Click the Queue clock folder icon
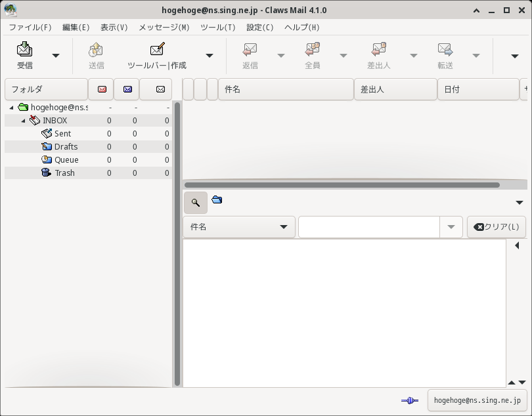Image resolution: width=532 pixels, height=416 pixels. click(x=47, y=159)
